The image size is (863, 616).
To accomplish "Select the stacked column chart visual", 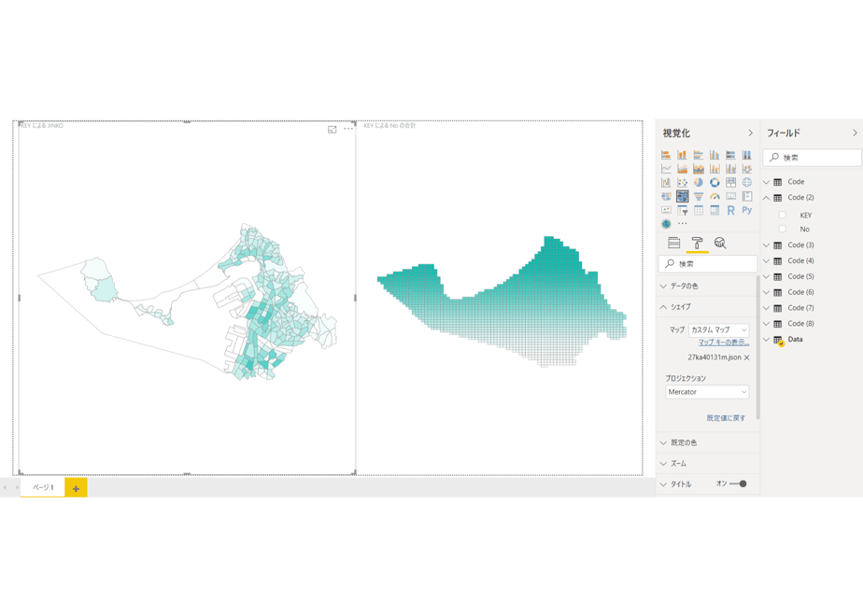I will pos(682,155).
